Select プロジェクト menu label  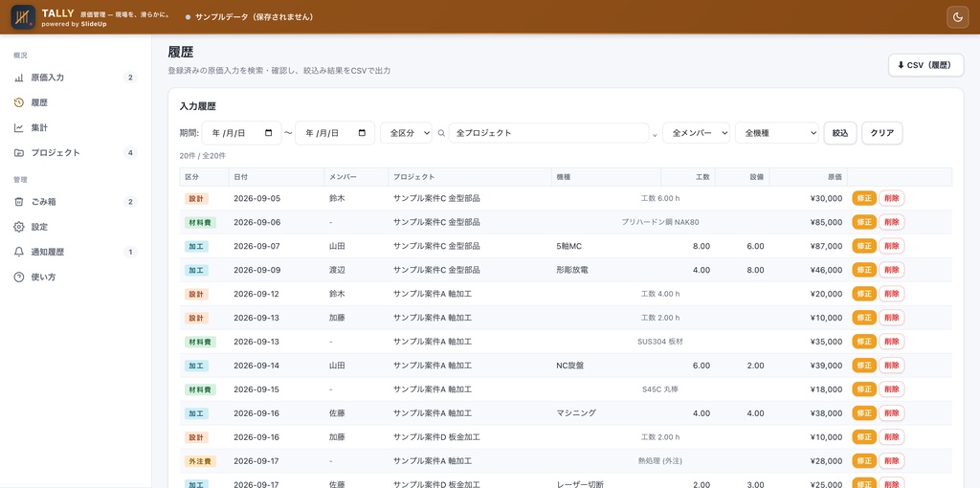(56, 152)
